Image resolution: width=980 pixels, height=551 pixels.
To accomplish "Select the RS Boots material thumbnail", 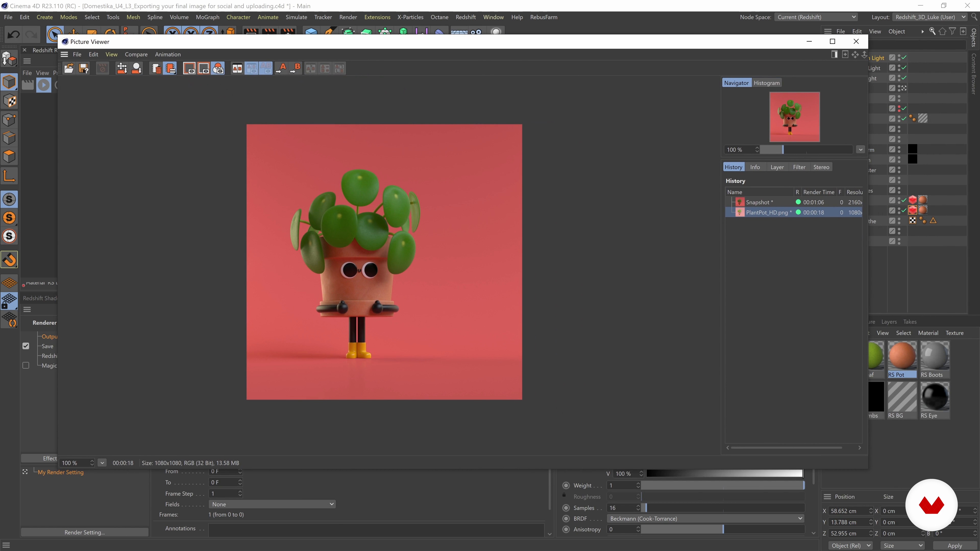I will pyautogui.click(x=935, y=359).
